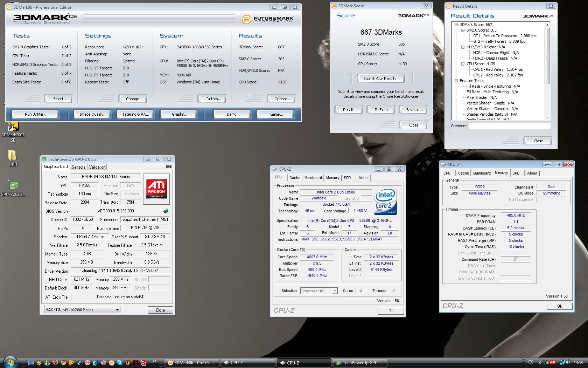Click the Windows Start orb
This screenshot has width=588, height=368.
click(x=10, y=362)
